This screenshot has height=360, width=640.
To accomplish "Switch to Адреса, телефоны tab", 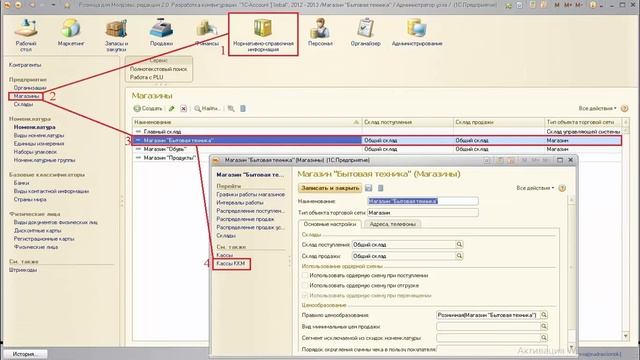I will coord(392,224).
